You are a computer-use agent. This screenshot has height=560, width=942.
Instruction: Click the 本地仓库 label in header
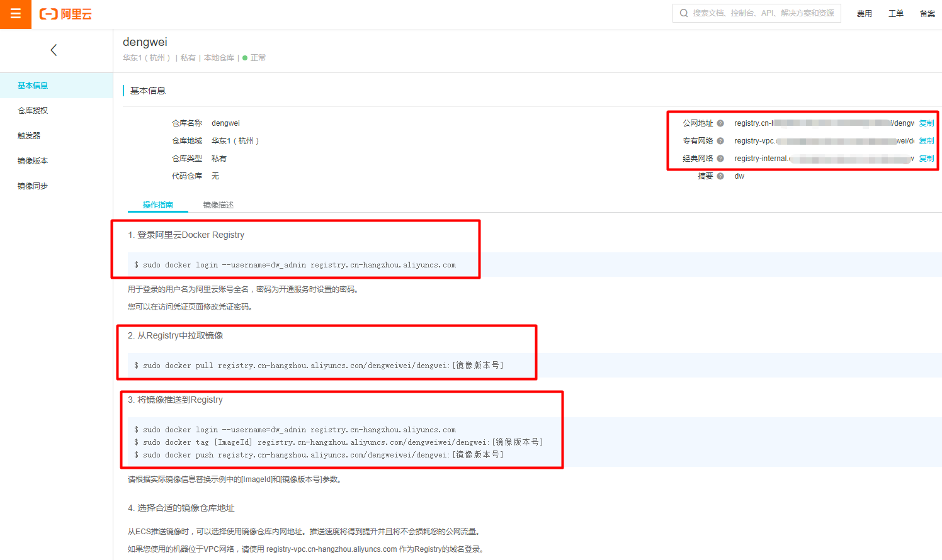[x=219, y=58]
